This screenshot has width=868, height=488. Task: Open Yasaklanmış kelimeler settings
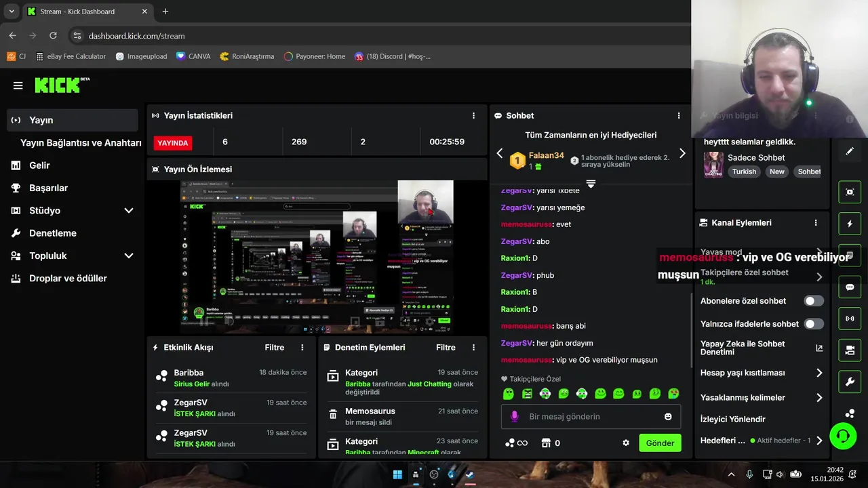pyautogui.click(x=762, y=398)
